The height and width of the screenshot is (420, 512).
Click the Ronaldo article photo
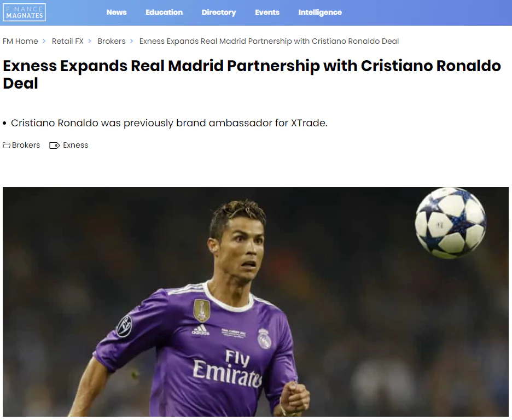(255, 302)
